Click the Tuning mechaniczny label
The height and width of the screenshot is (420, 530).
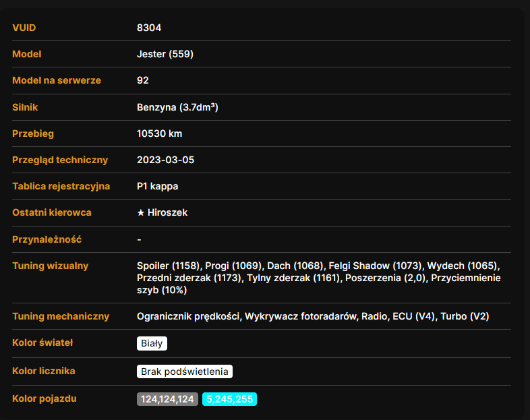click(x=61, y=316)
